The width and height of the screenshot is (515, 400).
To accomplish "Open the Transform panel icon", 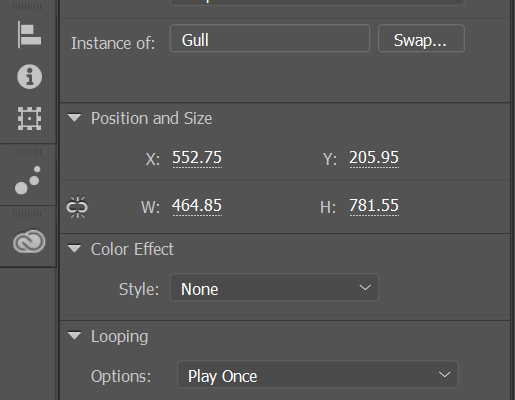I will pos(29,118).
